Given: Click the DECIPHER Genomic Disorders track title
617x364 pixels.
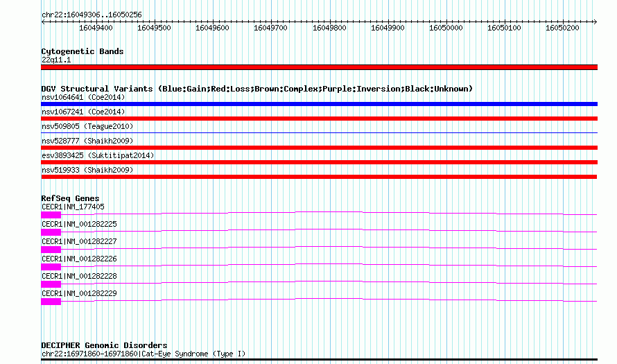Looking at the screenshot, I should (104, 345).
